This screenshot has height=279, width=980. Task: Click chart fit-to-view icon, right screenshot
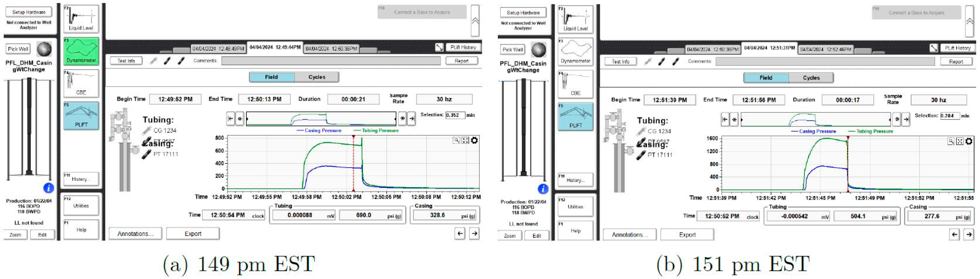[x=960, y=141]
